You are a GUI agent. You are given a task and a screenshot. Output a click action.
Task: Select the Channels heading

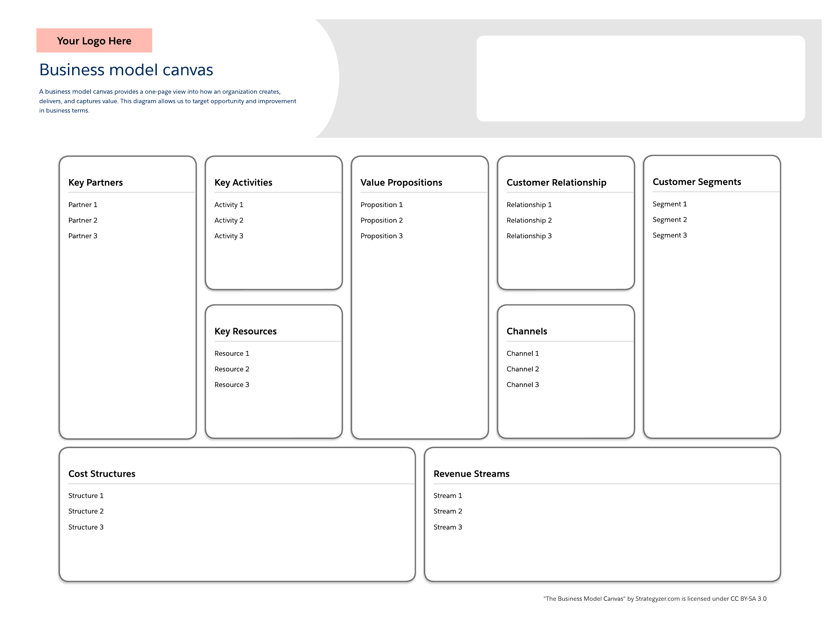(526, 331)
